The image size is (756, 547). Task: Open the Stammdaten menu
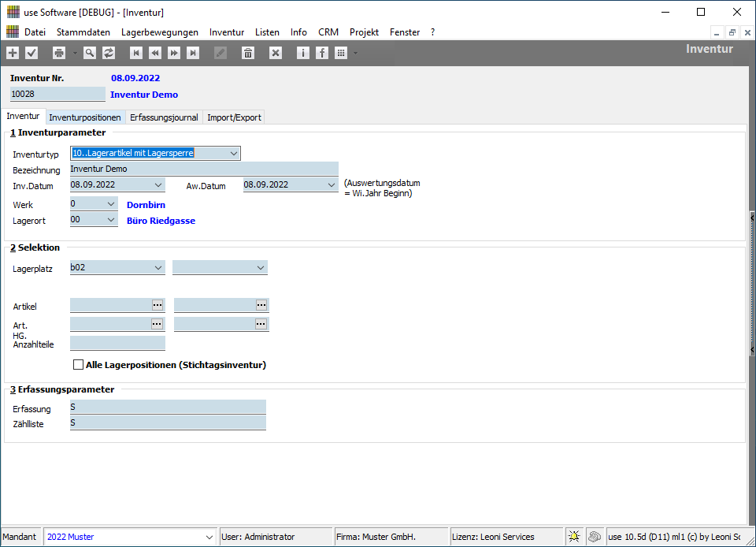[83, 32]
